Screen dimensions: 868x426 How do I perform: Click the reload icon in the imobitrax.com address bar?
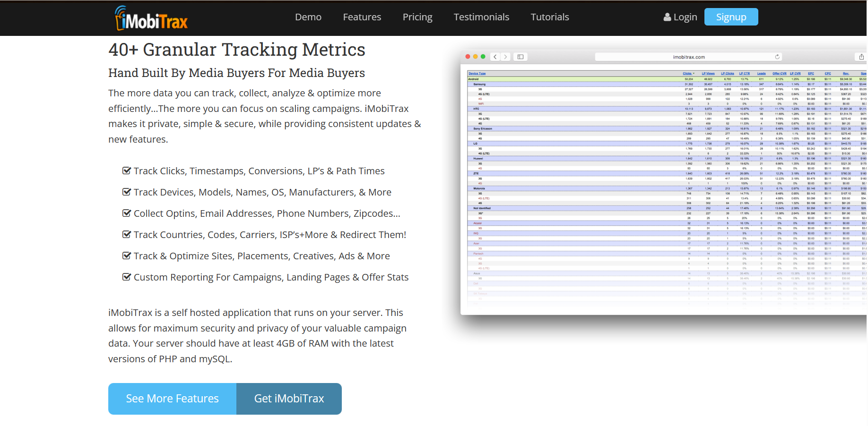tap(777, 57)
